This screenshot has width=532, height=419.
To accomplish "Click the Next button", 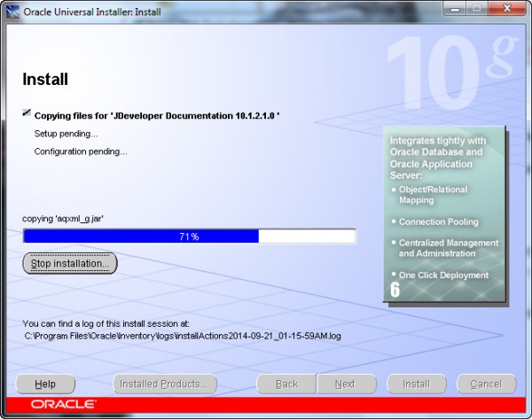I will click(347, 384).
